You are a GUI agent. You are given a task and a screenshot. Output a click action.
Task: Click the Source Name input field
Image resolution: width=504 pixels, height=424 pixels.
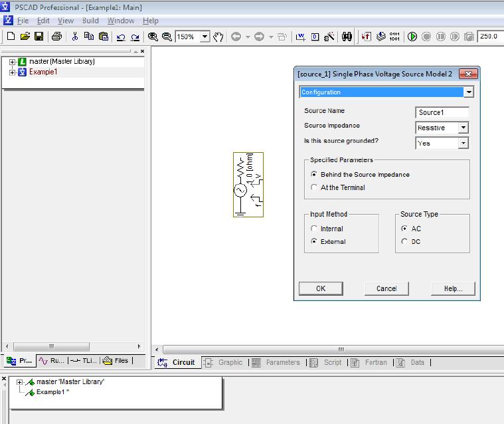(x=442, y=112)
